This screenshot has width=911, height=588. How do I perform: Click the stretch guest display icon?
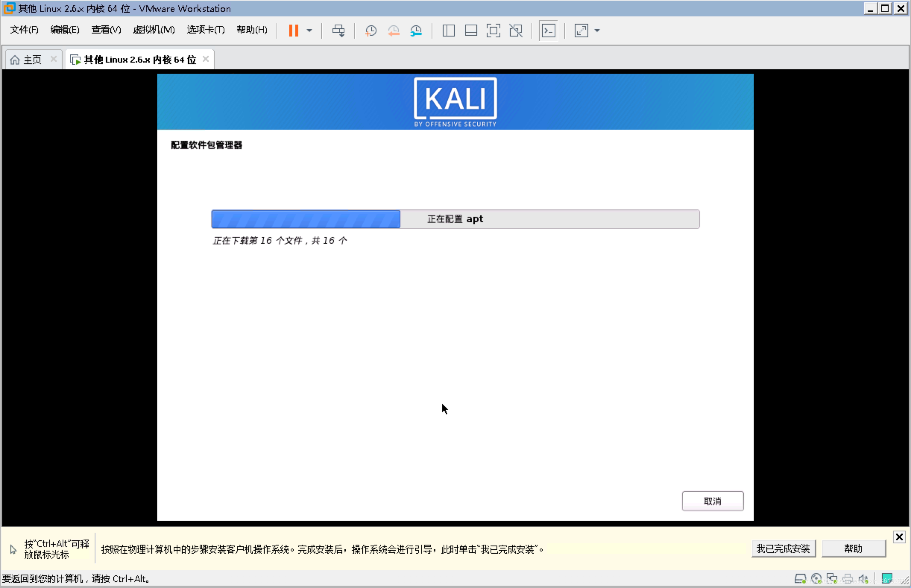[x=581, y=31]
